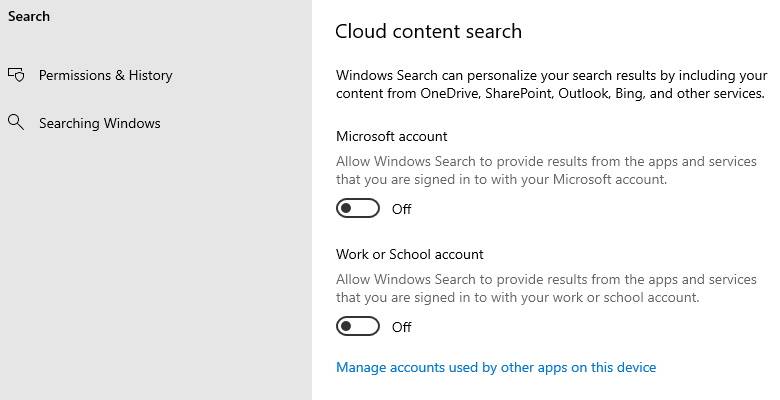This screenshot has height=400, width=780.
Task: Click the Windows Search personalization intro sentence
Action: coord(550,84)
